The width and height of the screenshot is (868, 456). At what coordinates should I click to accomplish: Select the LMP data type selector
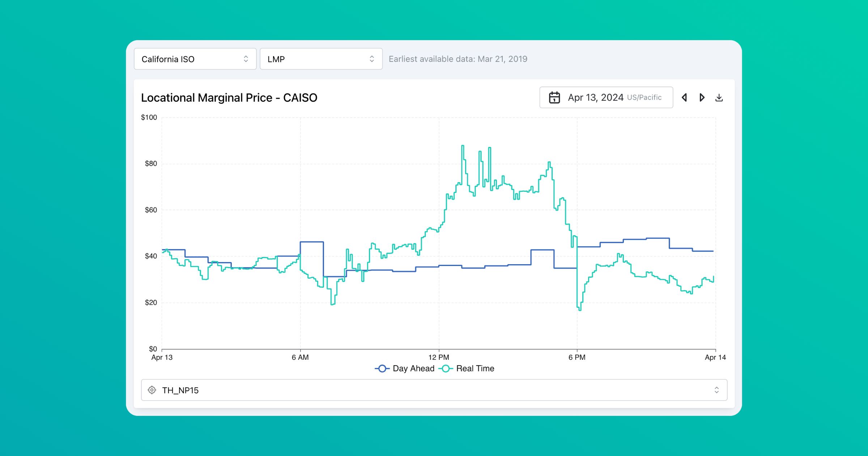[320, 59]
